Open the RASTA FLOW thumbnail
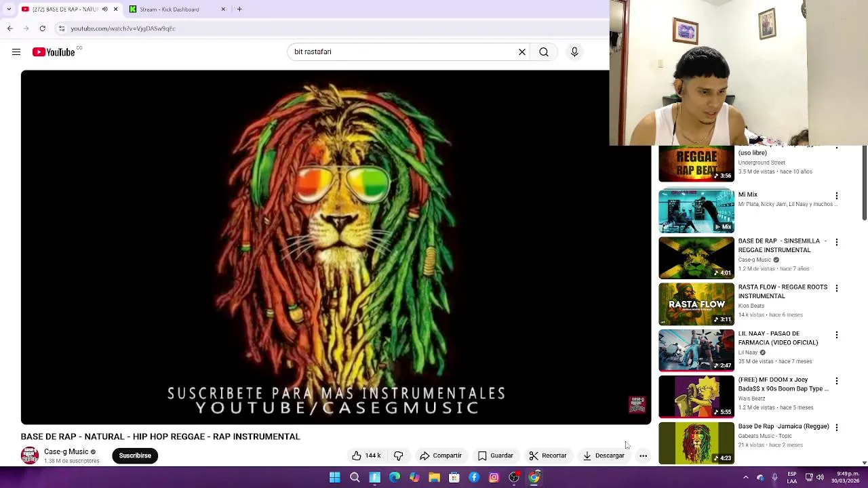 tap(696, 304)
